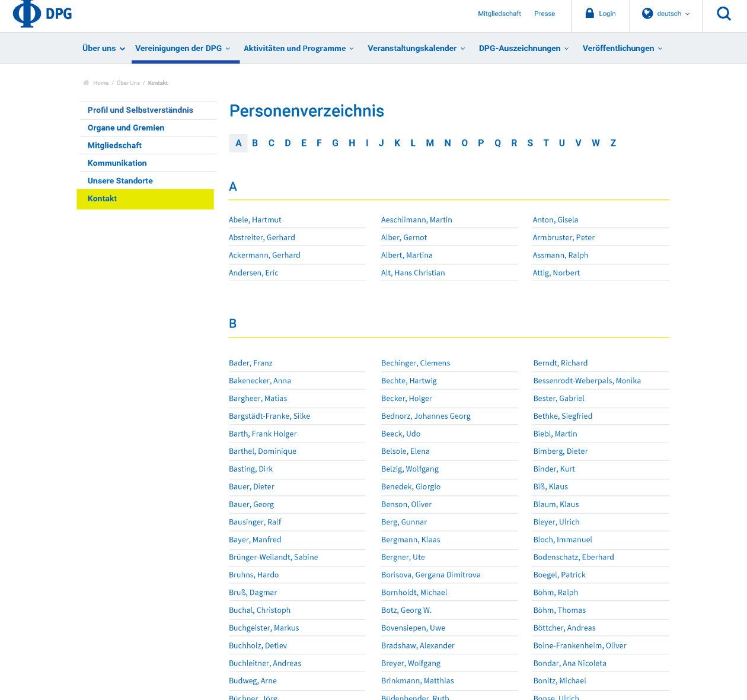Expand the Veranstaltungskalender dropdown menu
Image resolution: width=747 pixels, height=700 pixels.
click(x=416, y=49)
